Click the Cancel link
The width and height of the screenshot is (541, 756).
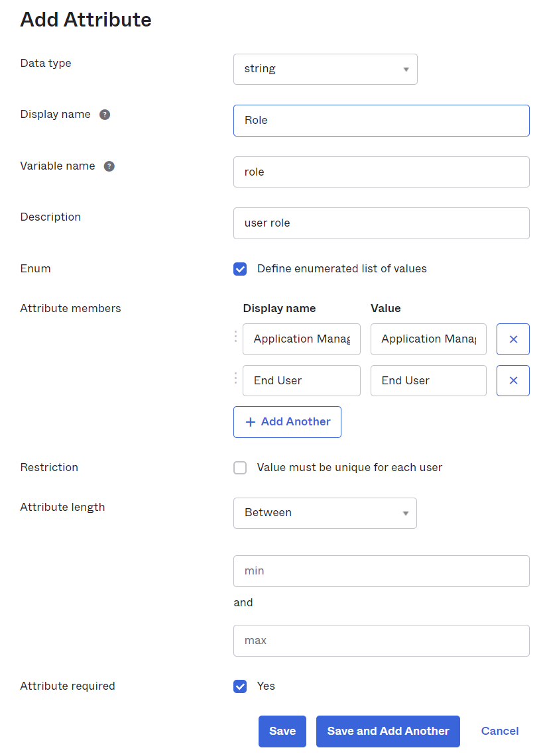(499, 731)
